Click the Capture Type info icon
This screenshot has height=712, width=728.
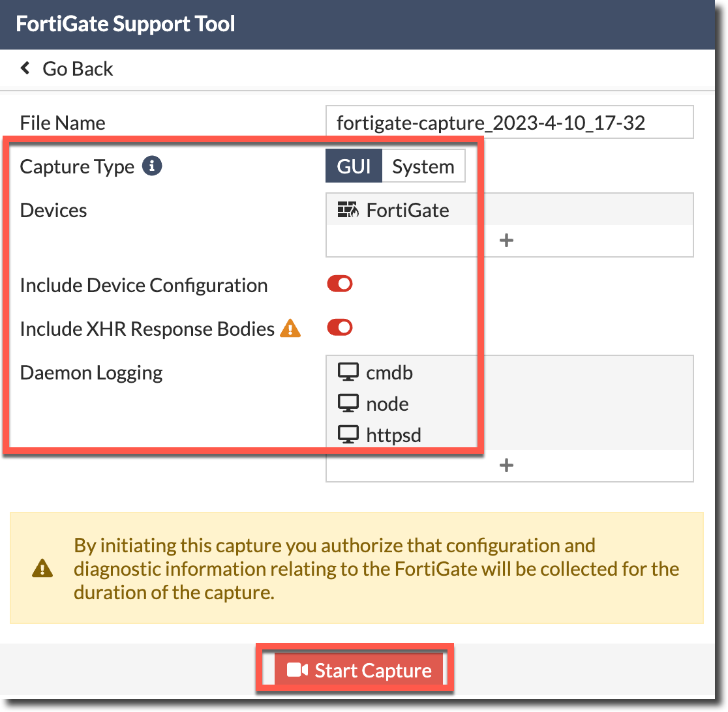[x=152, y=166]
